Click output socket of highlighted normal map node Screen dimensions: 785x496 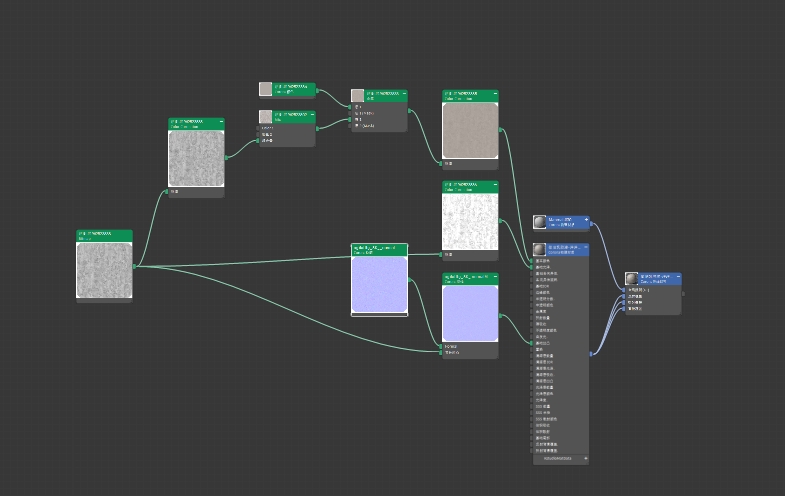410,280
